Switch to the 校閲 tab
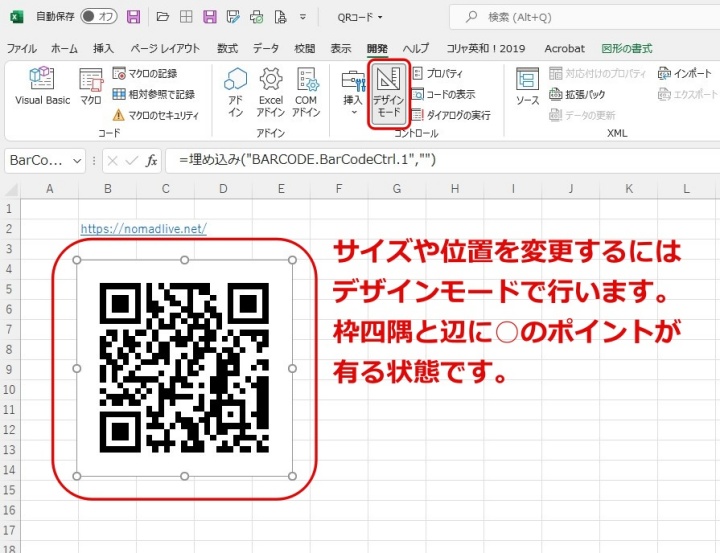 pos(304,48)
